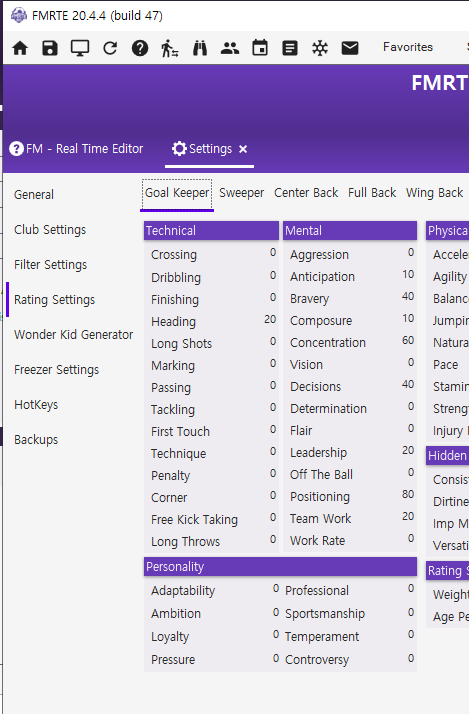Select the Sweeper position tab

click(x=241, y=193)
